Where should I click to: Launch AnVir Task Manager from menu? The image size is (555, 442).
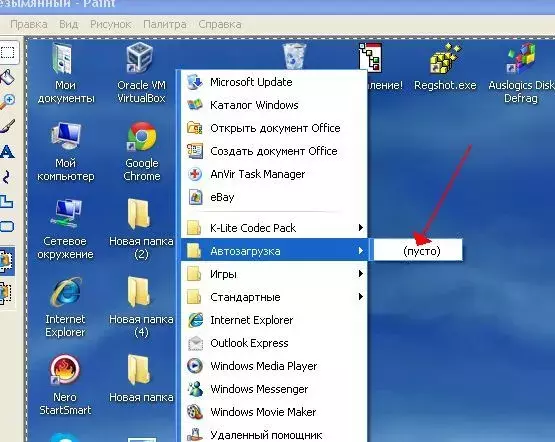point(274,174)
